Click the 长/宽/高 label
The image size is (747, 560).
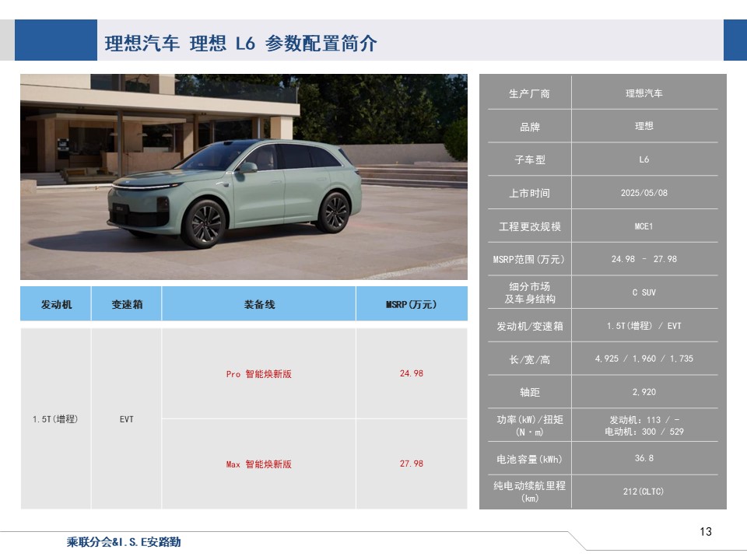(529, 359)
